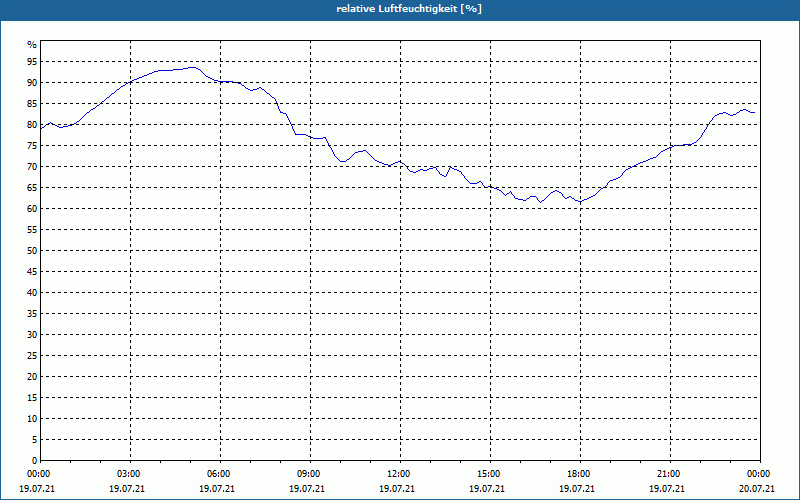Select the y-axis label '50'
This screenshot has width=800, height=500.
click(32, 251)
